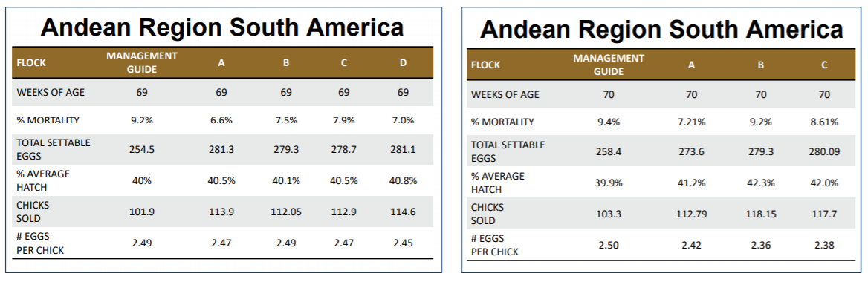
Task: Select the 8.61% mortality cell
Action: click(824, 122)
